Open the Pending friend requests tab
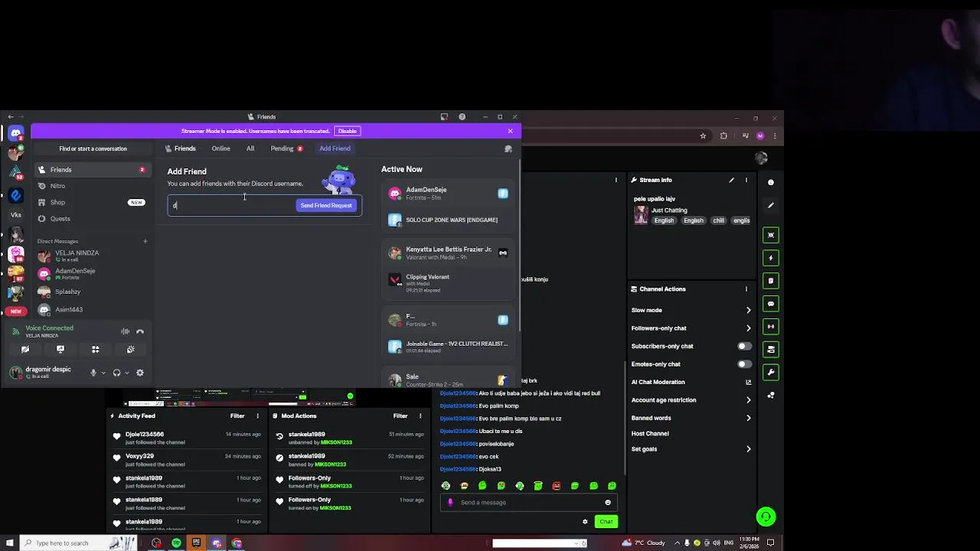Screen dimensions: 980x551 tap(286, 148)
